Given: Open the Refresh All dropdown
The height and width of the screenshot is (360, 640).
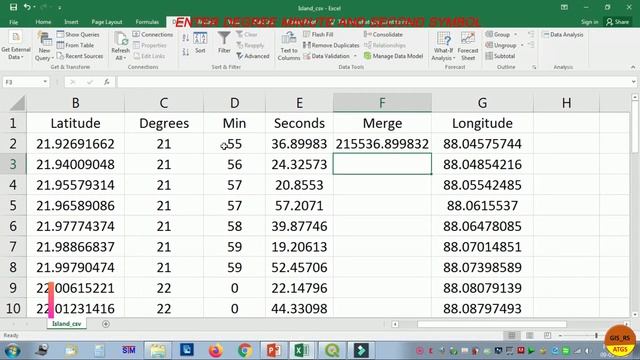Looking at the screenshot, I should pos(120,46).
